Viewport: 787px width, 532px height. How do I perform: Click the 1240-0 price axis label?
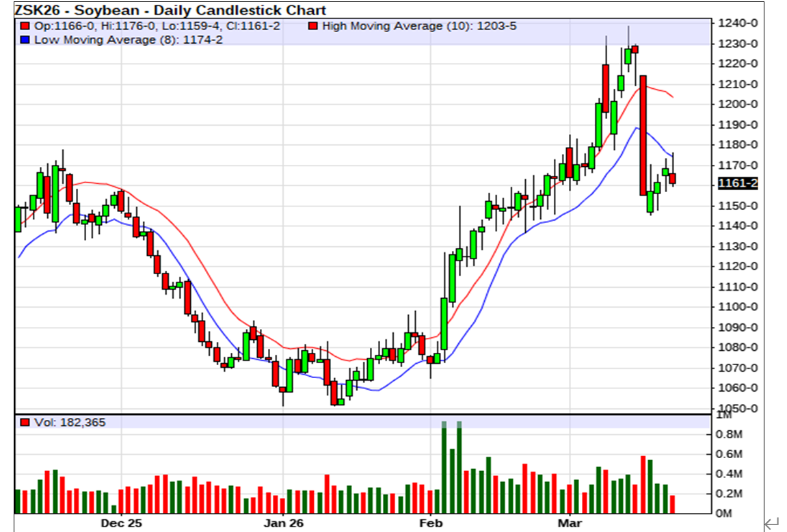click(x=737, y=23)
